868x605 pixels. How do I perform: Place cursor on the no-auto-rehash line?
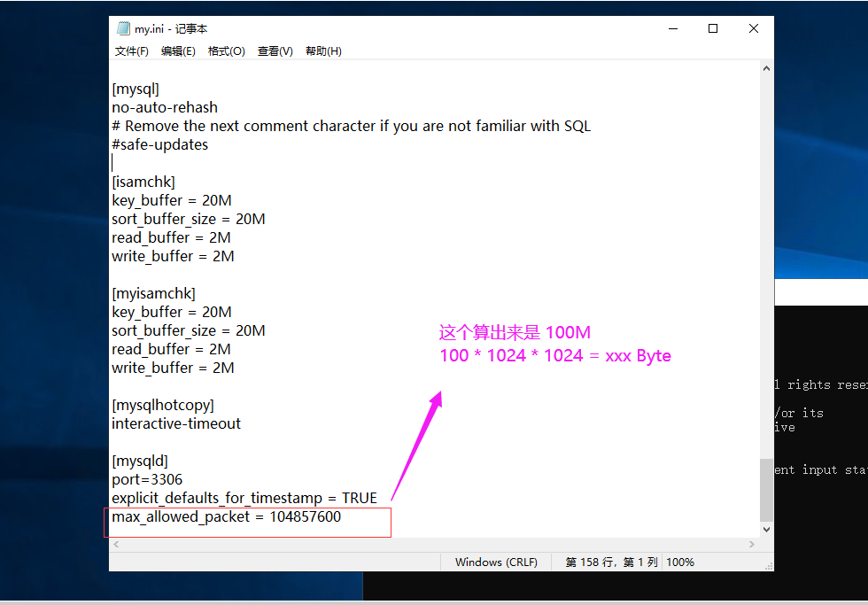[x=165, y=107]
